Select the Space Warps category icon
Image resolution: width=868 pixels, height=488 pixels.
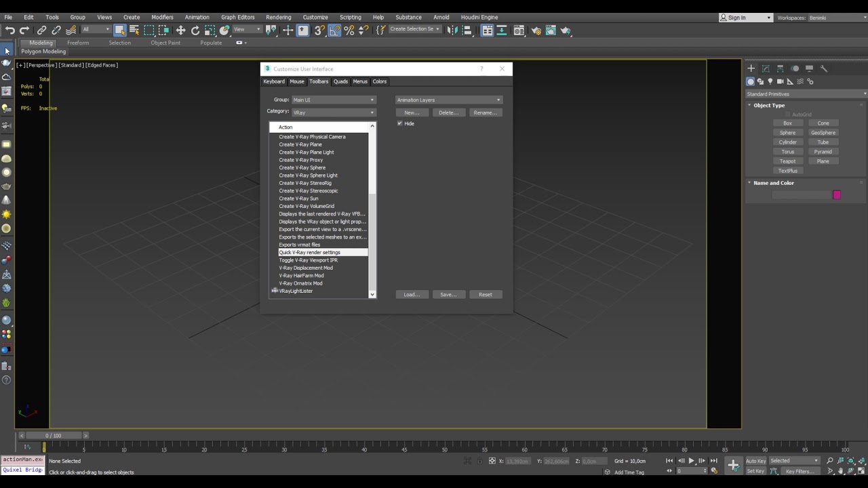[800, 81]
